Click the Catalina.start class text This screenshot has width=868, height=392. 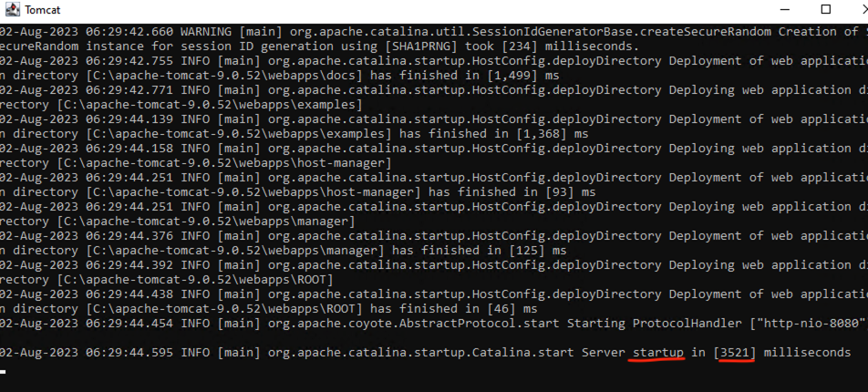pos(523,353)
